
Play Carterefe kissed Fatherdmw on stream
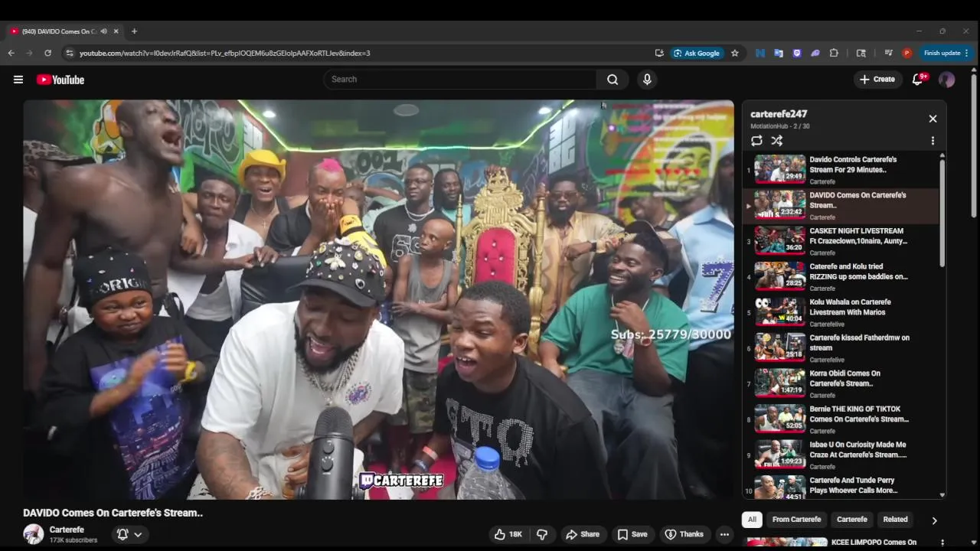pos(841,348)
